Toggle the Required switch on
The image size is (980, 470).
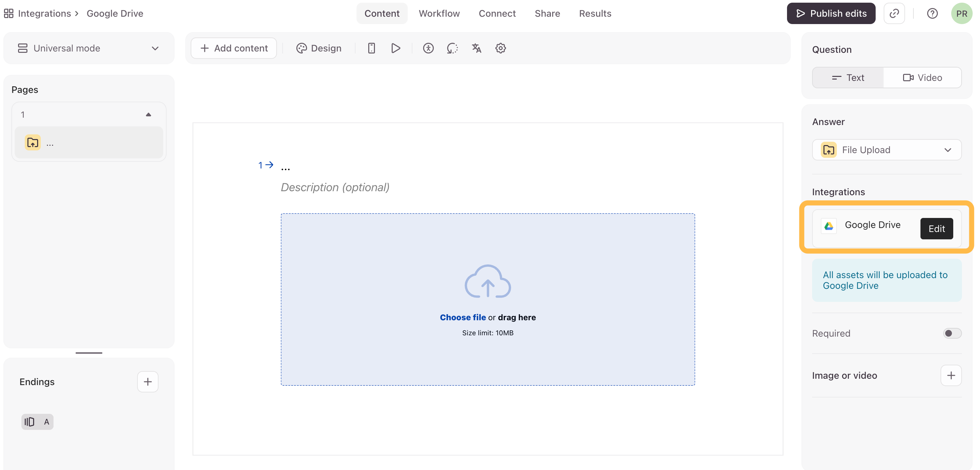952,333
